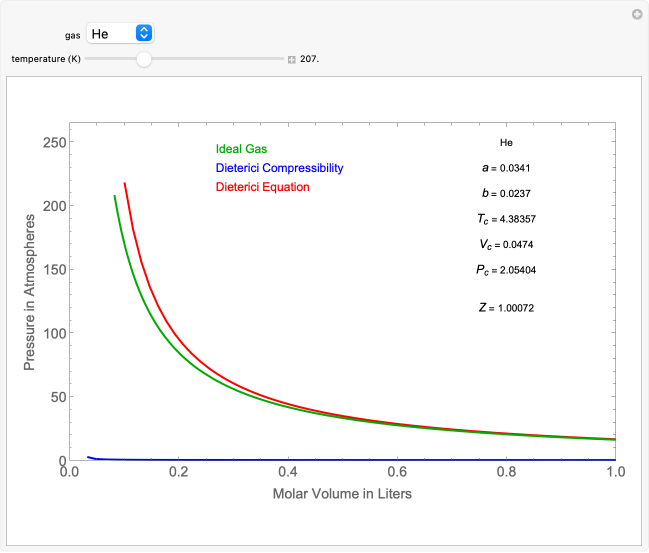Click the top-right circular plus icon
The height and width of the screenshot is (553, 649).
[636, 14]
